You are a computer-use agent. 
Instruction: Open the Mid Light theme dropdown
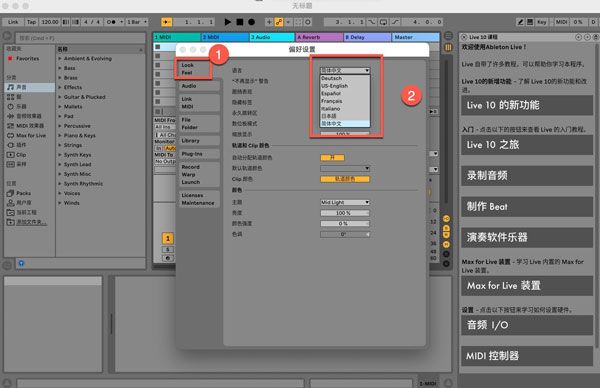point(345,202)
